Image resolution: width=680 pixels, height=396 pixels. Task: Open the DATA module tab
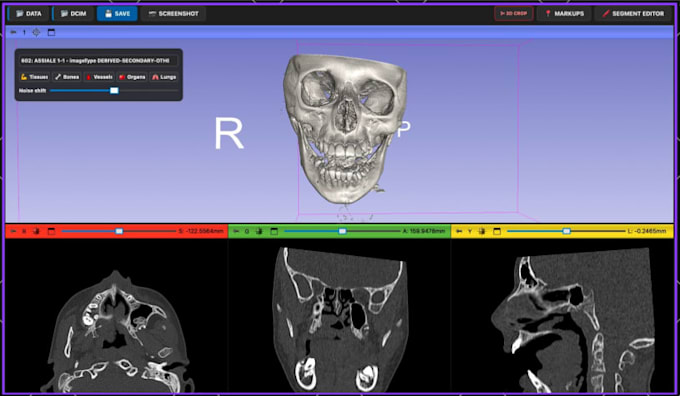tap(29, 13)
